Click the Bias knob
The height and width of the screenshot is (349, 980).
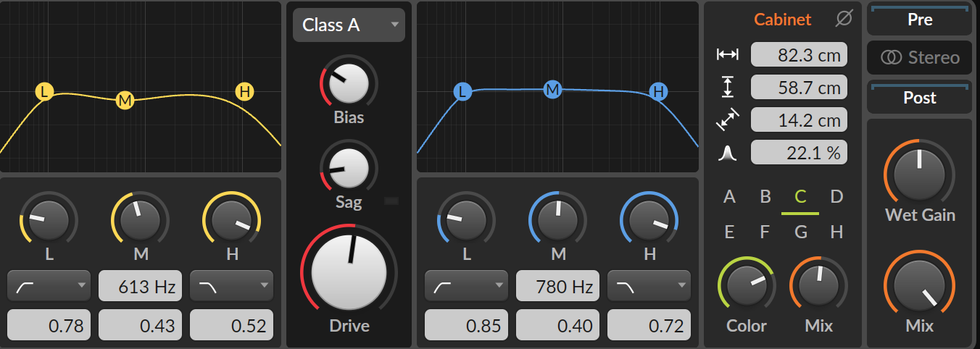[x=349, y=83]
